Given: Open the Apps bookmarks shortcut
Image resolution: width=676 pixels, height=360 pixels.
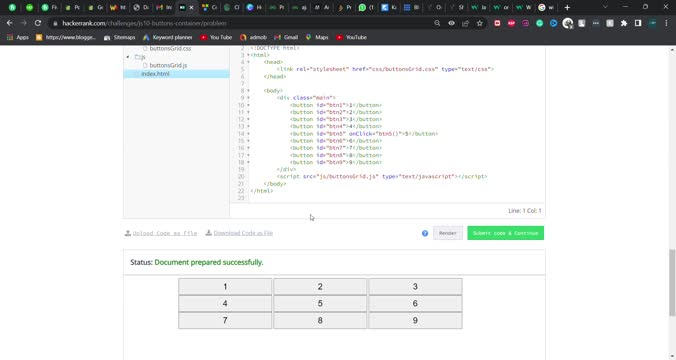Looking at the screenshot, I should pos(18,38).
